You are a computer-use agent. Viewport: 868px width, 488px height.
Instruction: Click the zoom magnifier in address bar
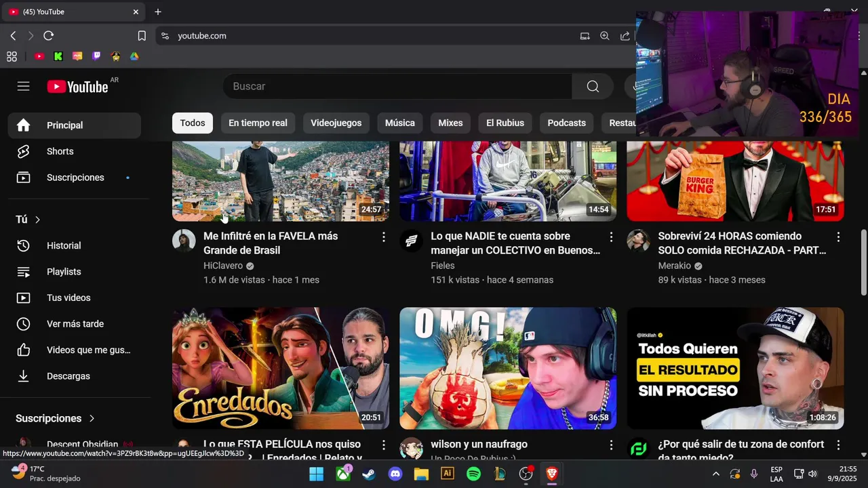[x=604, y=36]
